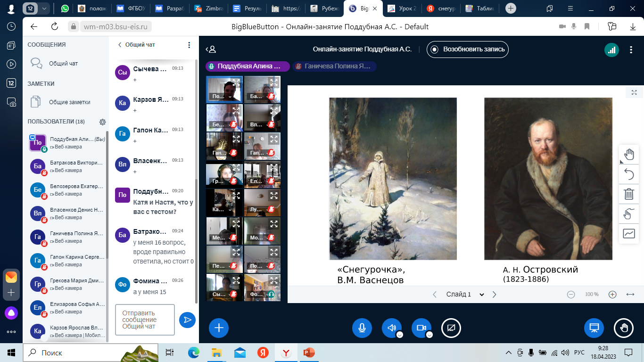
Task: Toggle the webcam sharing button
Action: click(421, 328)
